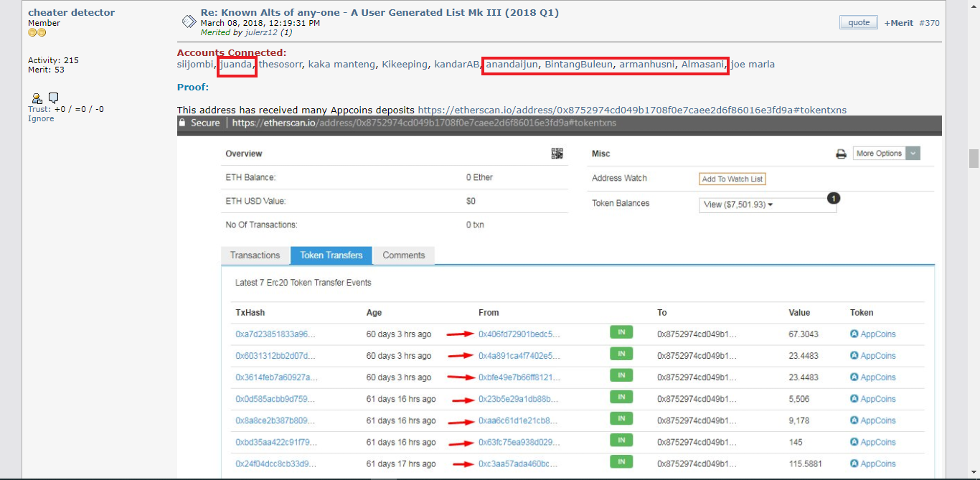980x480 pixels.
Task: Click the AppCoins icon in the 9,178 row
Action: 854,420
